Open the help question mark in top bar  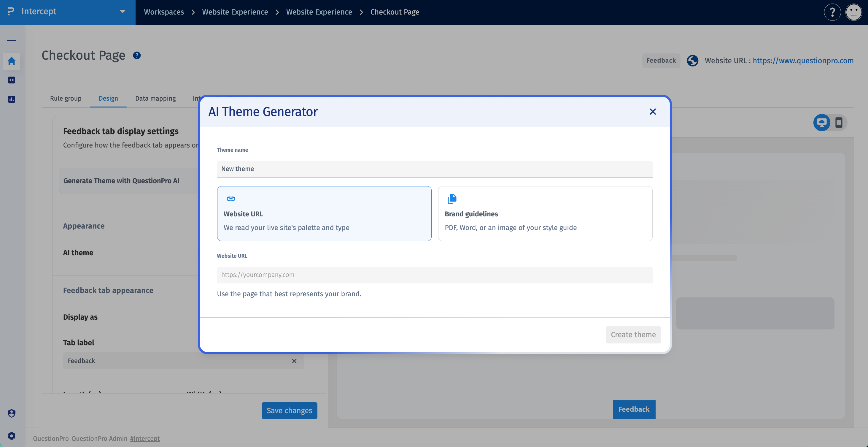pos(832,12)
